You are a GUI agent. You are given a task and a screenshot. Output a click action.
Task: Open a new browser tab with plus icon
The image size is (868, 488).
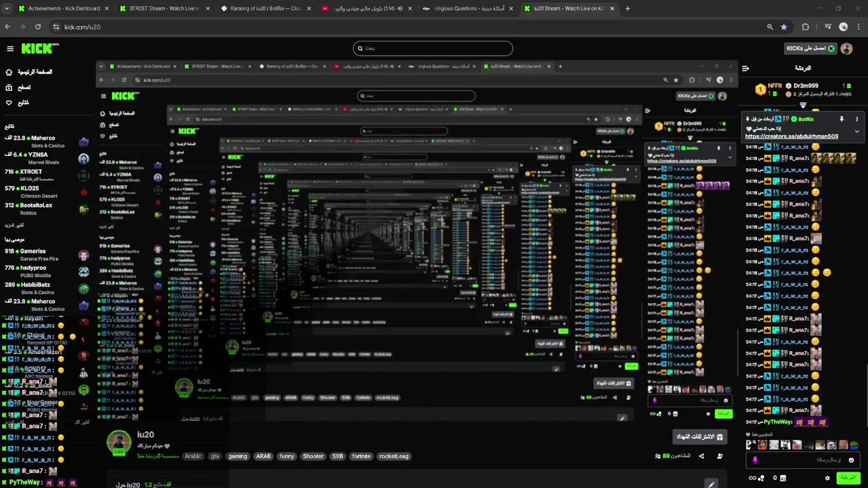627,9
